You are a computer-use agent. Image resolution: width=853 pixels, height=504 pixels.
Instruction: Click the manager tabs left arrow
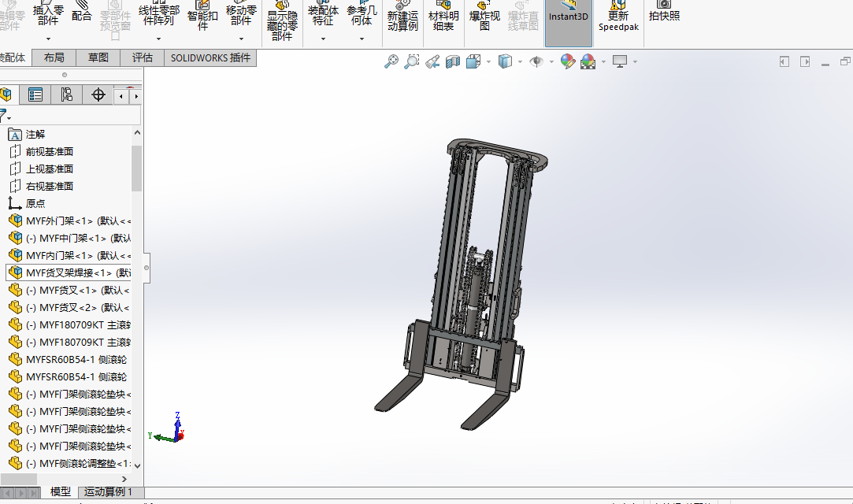(x=121, y=96)
